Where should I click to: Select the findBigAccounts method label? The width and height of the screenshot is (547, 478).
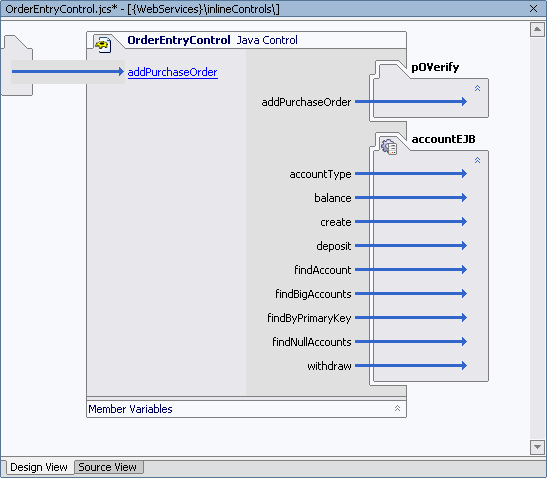(x=313, y=294)
